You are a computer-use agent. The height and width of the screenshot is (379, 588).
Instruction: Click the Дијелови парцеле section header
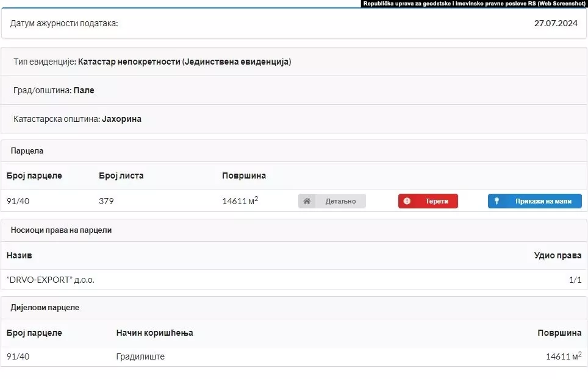coord(45,307)
